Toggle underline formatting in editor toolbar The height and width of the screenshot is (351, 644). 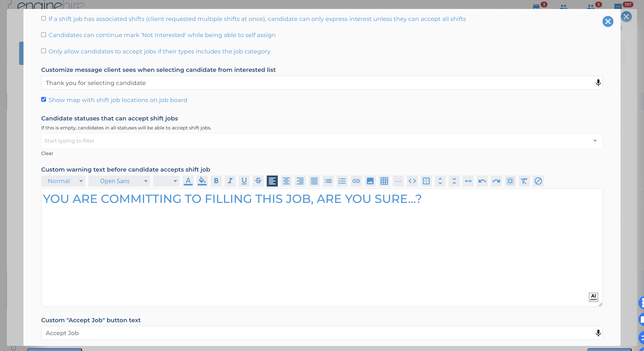pyautogui.click(x=244, y=181)
